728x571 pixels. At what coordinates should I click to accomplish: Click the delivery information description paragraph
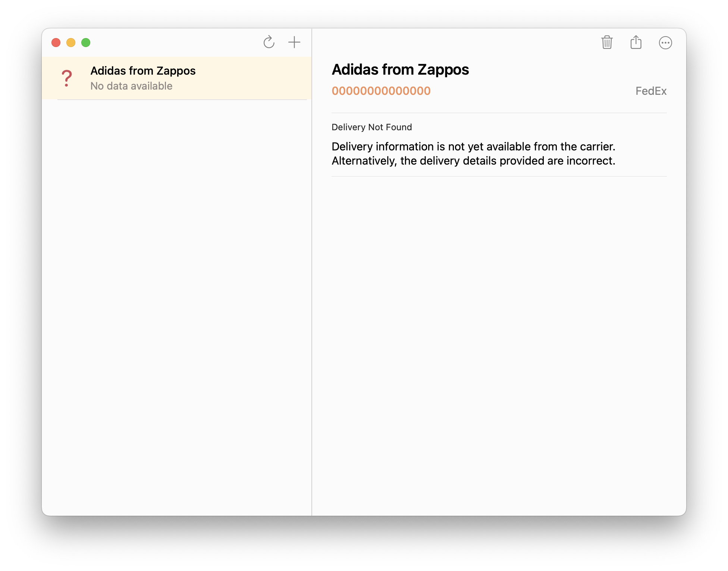click(473, 153)
